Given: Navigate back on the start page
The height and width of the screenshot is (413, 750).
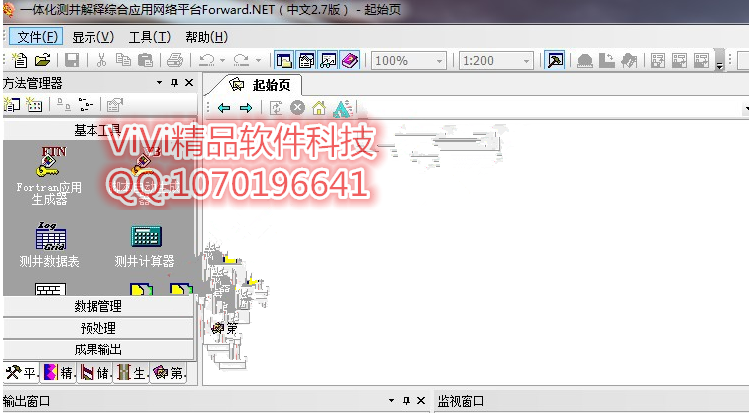Looking at the screenshot, I should click(224, 108).
